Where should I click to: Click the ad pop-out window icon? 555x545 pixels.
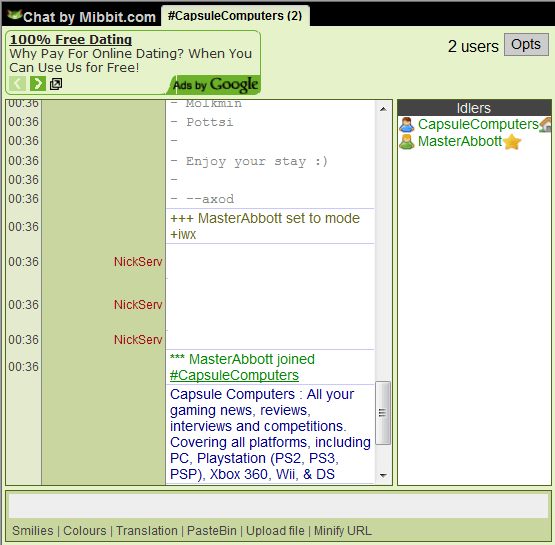click(56, 84)
